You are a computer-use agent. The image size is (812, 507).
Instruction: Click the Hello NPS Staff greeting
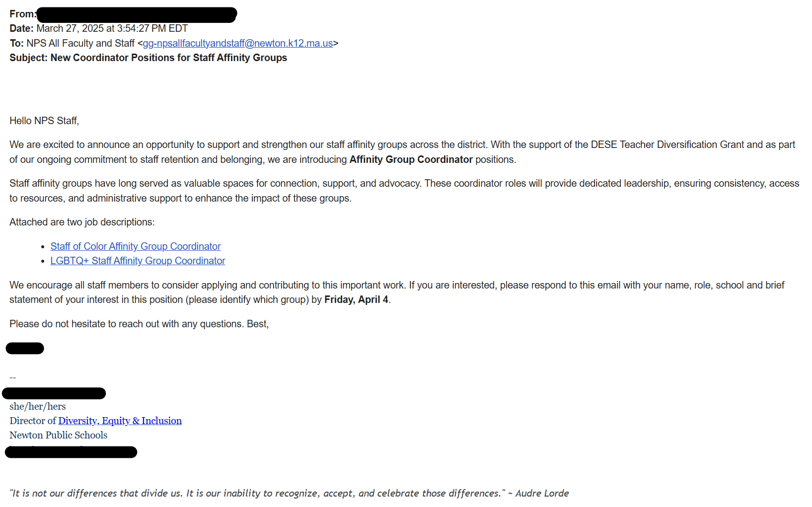[x=44, y=121]
